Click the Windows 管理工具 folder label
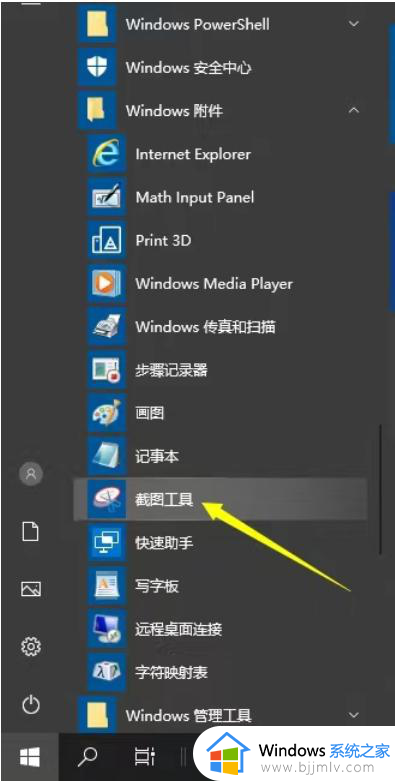 (188, 716)
